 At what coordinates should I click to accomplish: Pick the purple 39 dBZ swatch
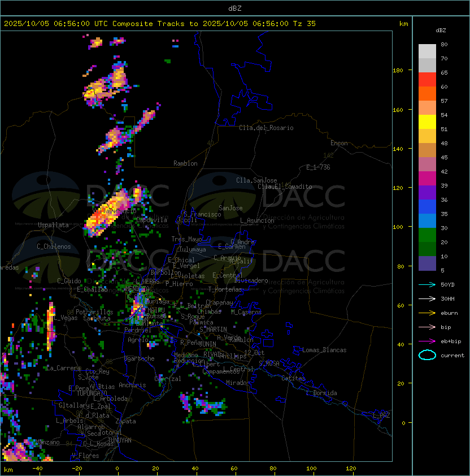coord(427,193)
